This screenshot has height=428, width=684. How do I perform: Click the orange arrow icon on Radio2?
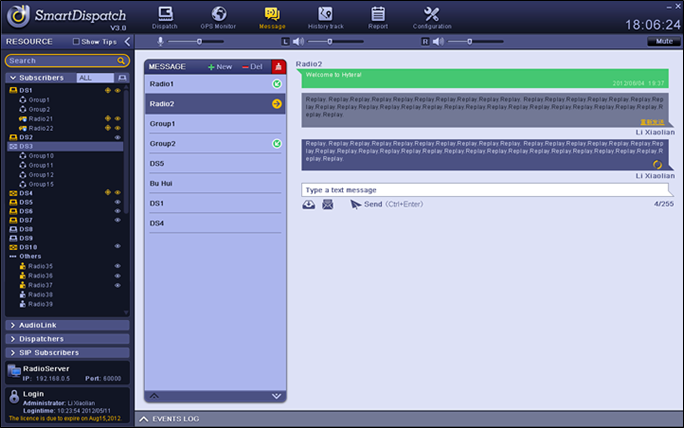pyautogui.click(x=277, y=104)
